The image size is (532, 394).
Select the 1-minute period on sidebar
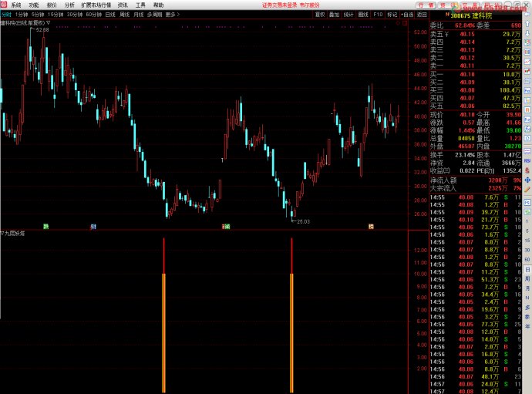[x=527, y=221]
